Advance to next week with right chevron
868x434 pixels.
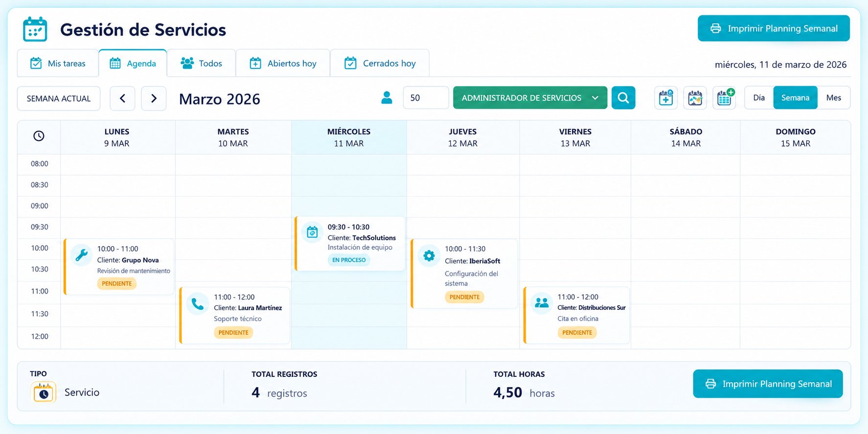click(x=154, y=98)
